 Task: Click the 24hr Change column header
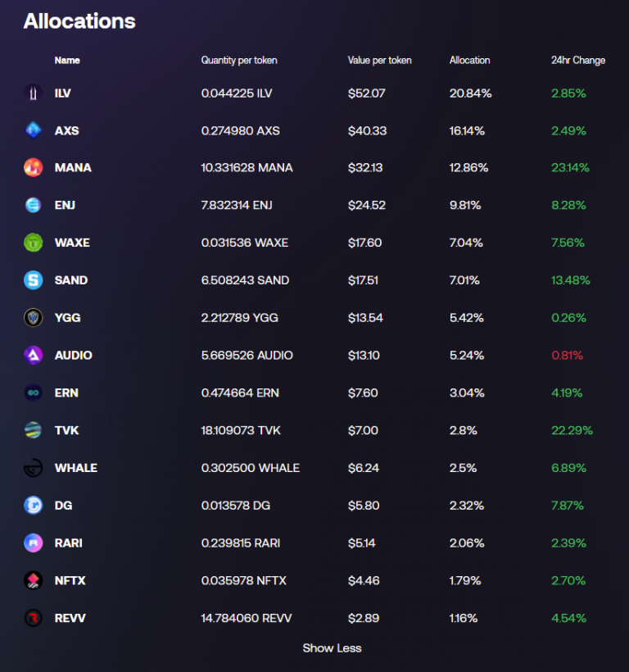pos(578,61)
